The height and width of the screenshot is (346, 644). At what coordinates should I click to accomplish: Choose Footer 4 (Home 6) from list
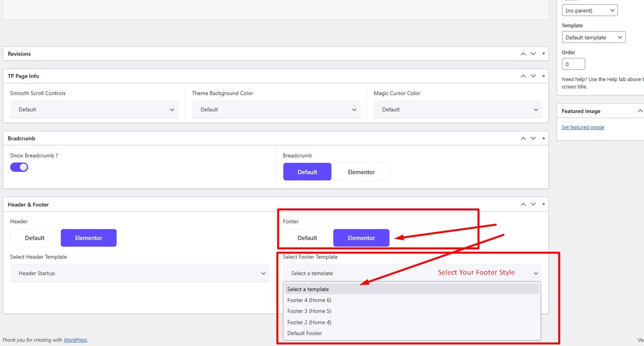point(309,300)
